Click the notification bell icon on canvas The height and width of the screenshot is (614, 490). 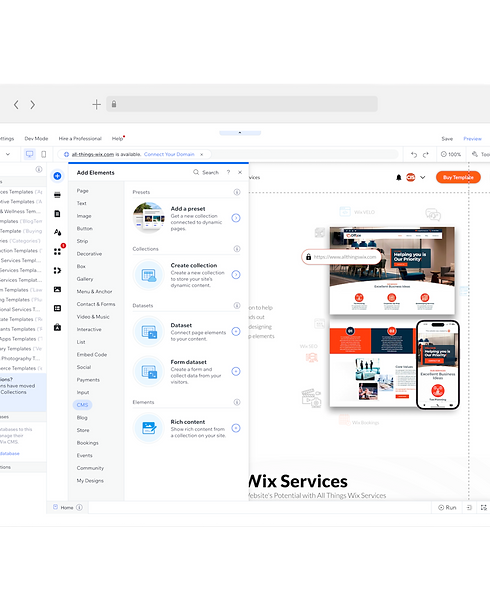pos(398,177)
